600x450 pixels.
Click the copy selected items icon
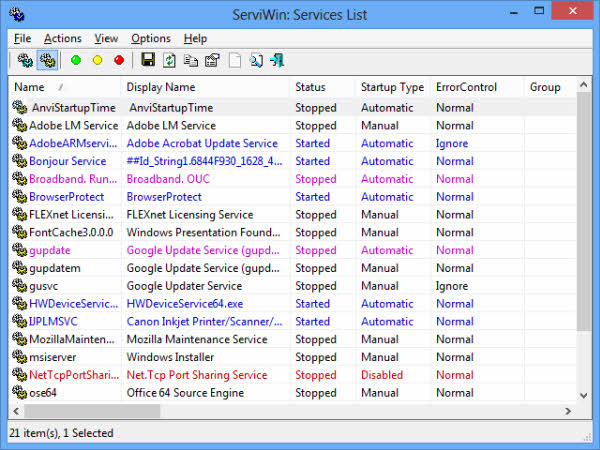click(190, 61)
